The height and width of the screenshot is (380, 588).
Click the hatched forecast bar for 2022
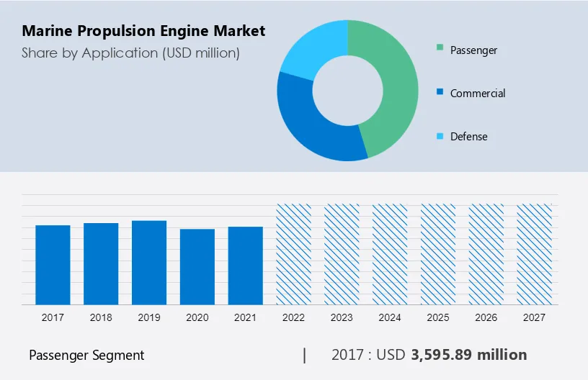[x=293, y=254]
